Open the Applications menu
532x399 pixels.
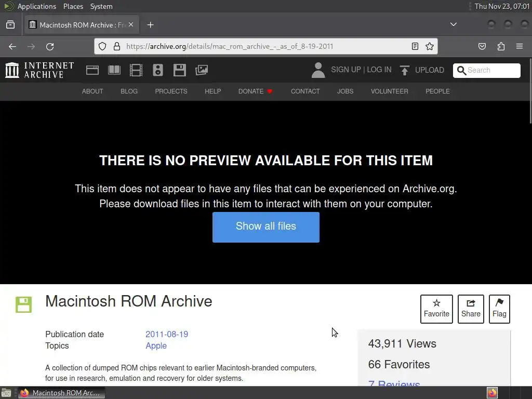[37, 6]
